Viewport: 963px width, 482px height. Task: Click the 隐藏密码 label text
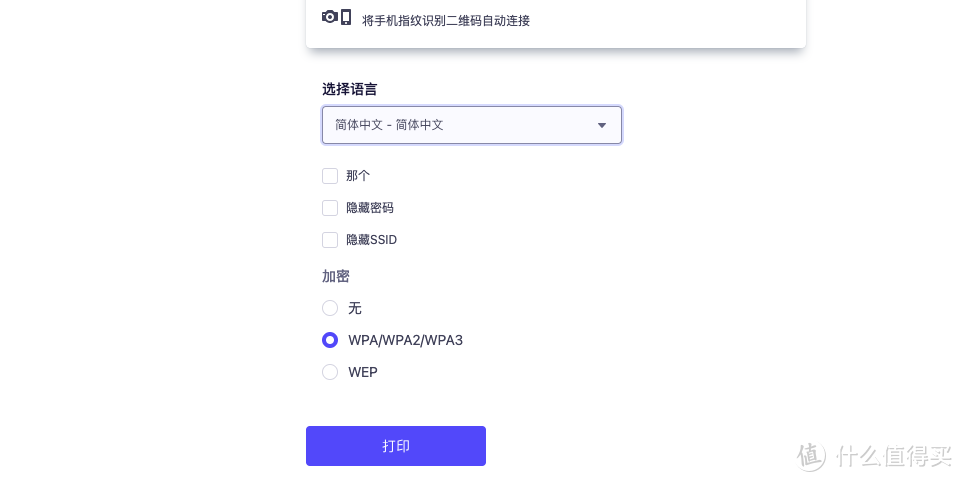click(x=370, y=208)
